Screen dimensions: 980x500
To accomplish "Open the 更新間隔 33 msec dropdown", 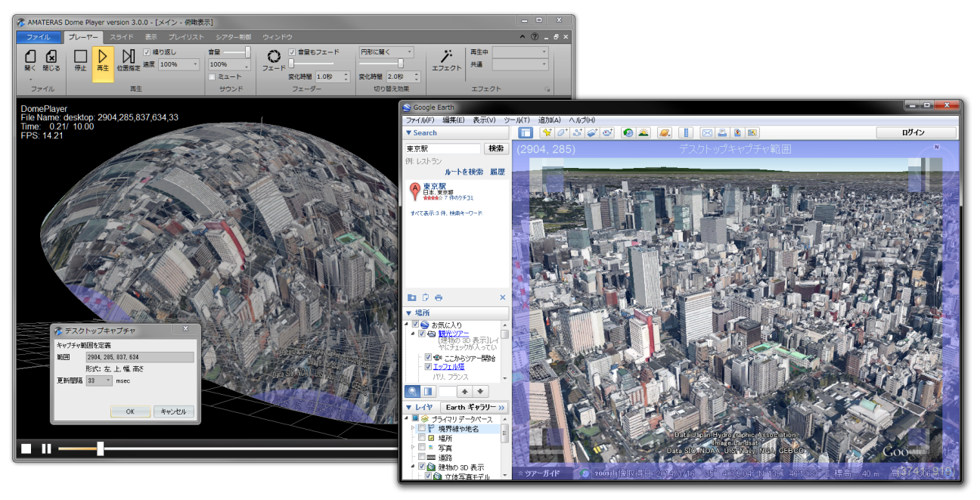I will tap(99, 381).
